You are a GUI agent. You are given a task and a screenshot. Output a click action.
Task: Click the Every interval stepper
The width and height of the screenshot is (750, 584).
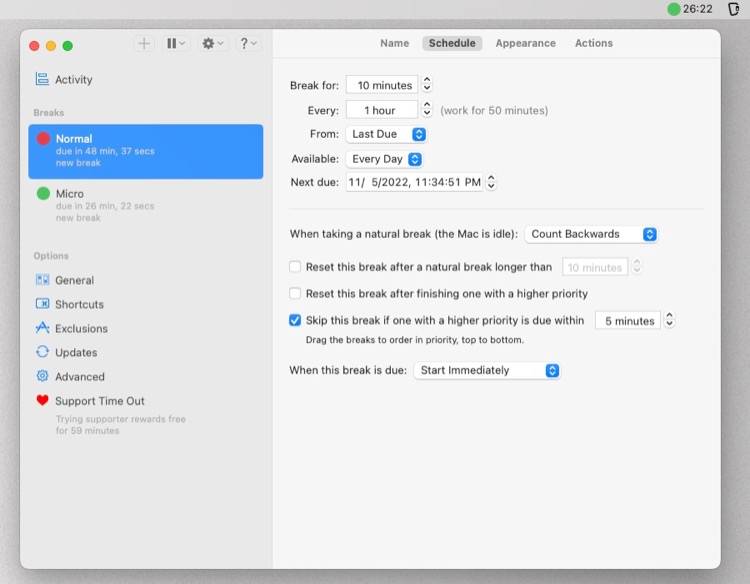427,110
